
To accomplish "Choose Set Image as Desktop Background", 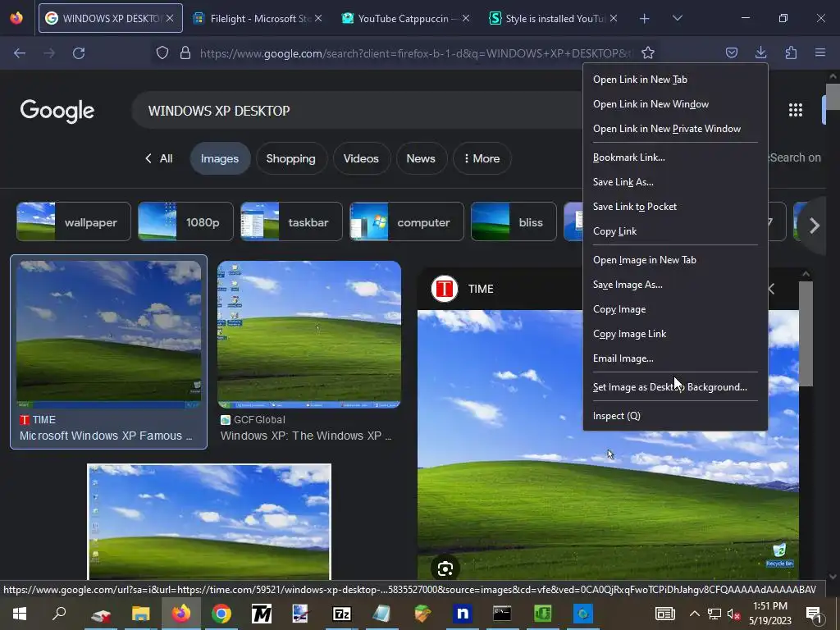I will [675, 387].
